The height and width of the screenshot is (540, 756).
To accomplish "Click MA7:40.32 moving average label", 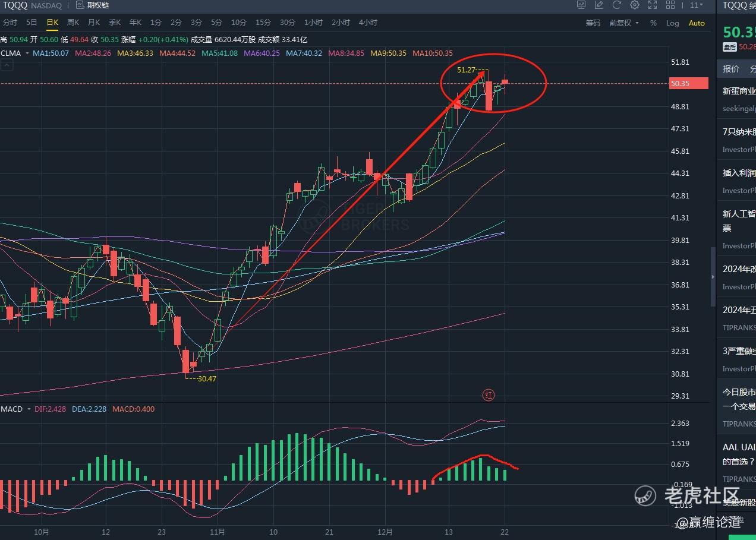I will pos(304,53).
